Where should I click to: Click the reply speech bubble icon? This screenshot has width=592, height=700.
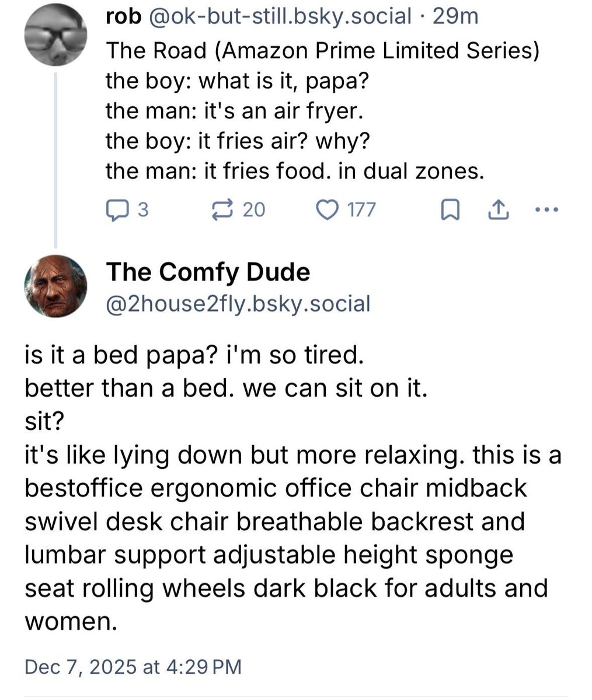pos(118,209)
